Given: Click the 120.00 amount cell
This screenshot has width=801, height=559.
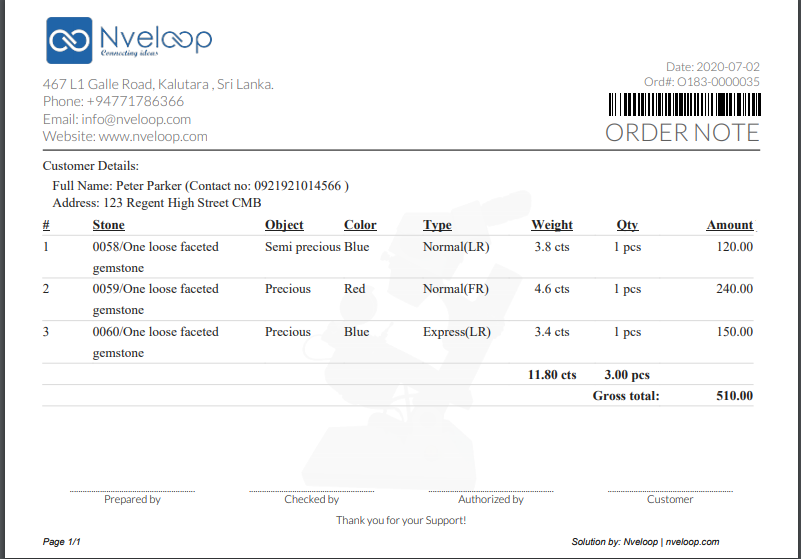Looking at the screenshot, I should click(735, 247).
